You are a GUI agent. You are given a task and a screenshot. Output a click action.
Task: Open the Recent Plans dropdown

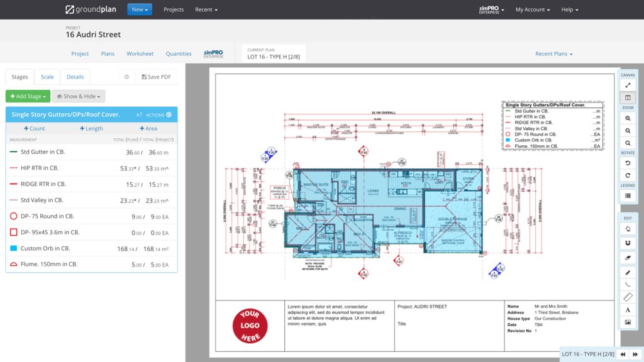click(x=553, y=53)
